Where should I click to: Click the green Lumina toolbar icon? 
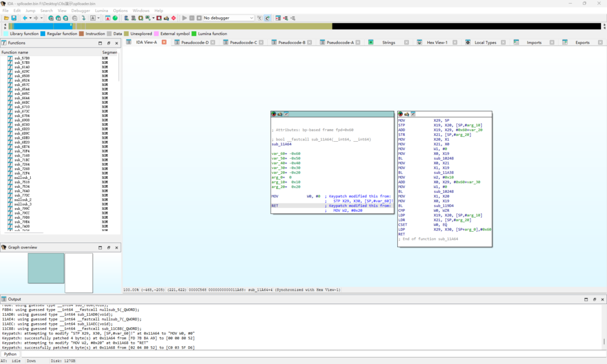click(x=116, y=18)
